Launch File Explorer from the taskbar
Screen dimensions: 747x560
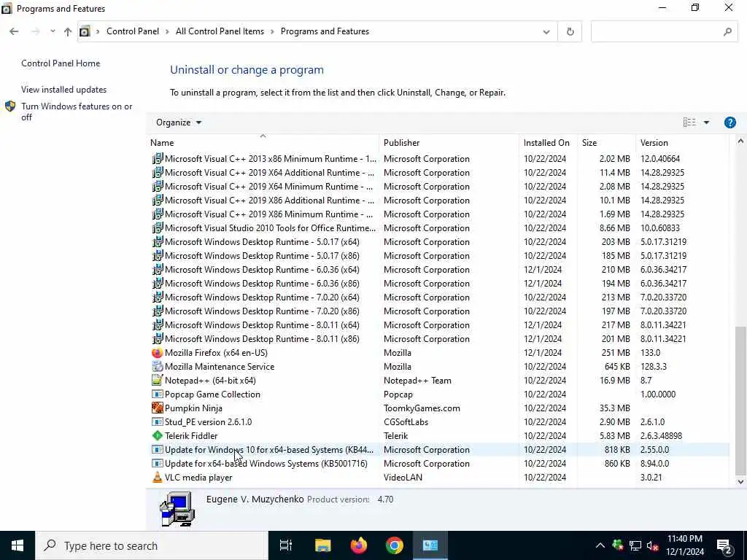tap(322, 545)
